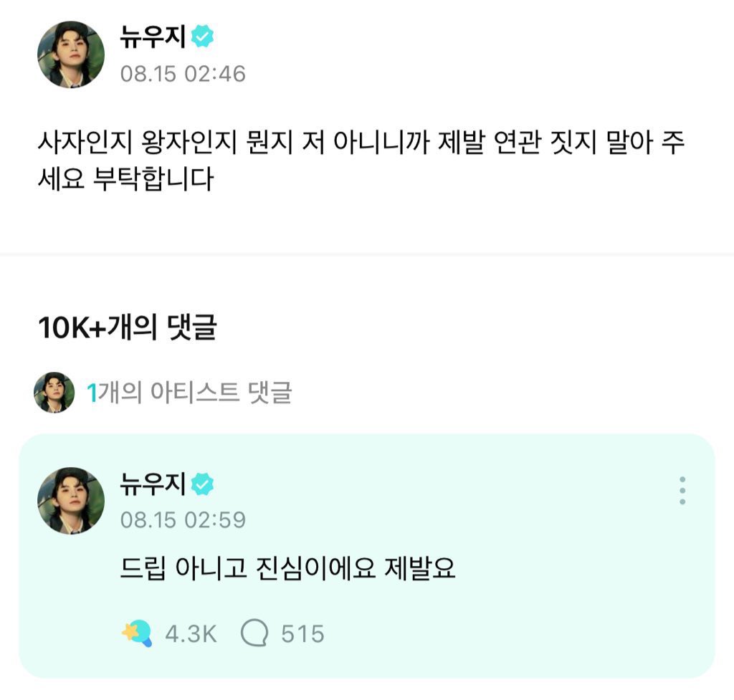Tap small avatar beside artist comment count

(54, 392)
